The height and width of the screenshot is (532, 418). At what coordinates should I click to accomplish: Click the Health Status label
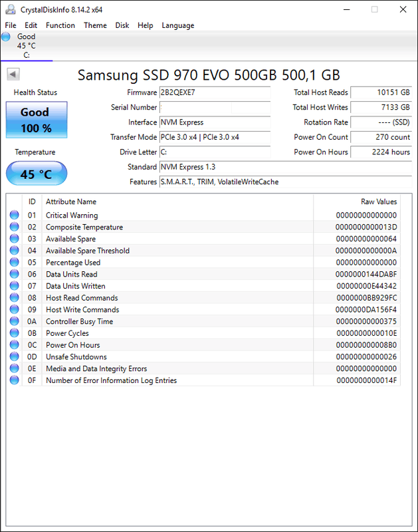(35, 92)
